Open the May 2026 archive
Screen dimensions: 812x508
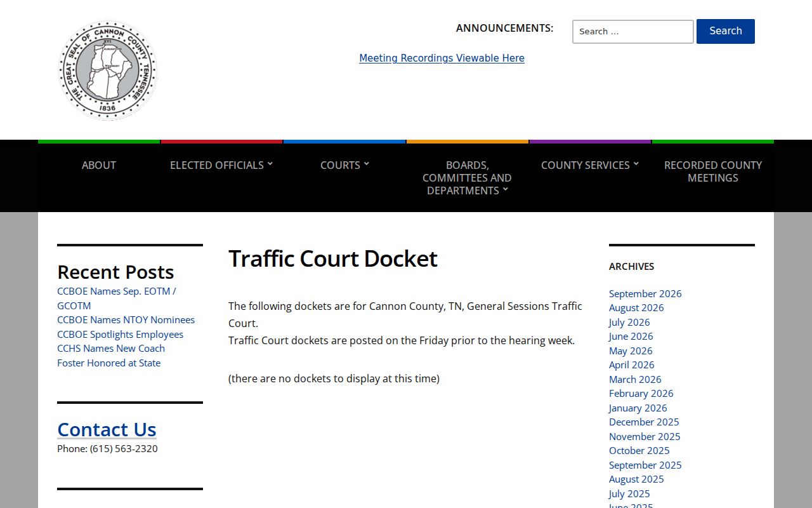[x=631, y=351]
